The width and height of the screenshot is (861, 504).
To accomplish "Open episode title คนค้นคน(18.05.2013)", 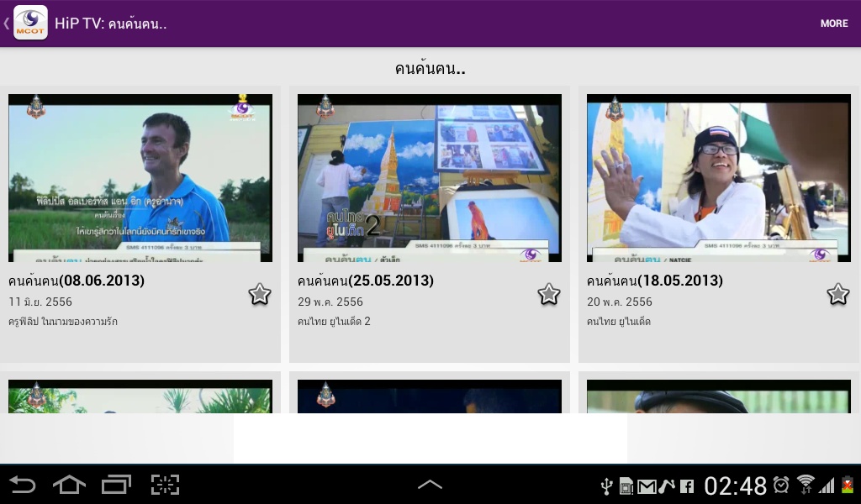I will (x=655, y=281).
